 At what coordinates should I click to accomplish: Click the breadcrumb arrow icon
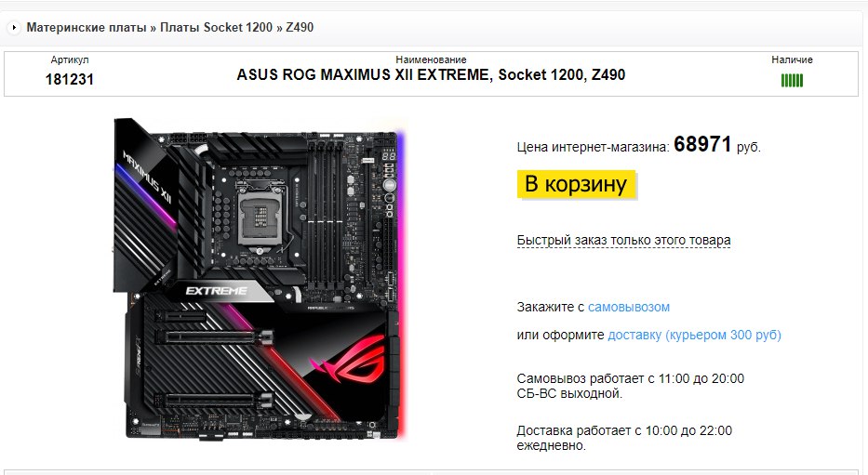click(14, 27)
